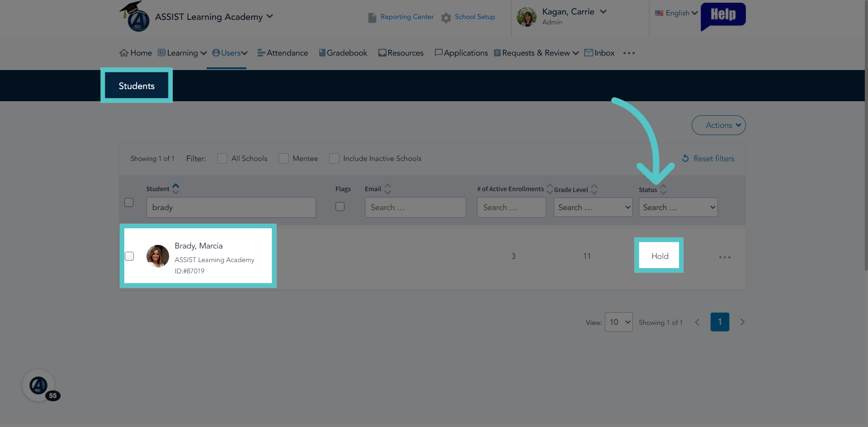868x427 pixels.
Task: Open the navigation overflow three-dots menu
Action: [x=629, y=53]
